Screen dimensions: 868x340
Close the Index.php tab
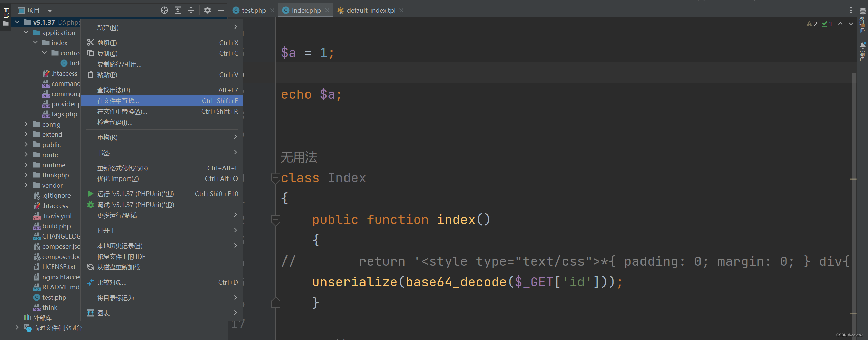pos(327,10)
